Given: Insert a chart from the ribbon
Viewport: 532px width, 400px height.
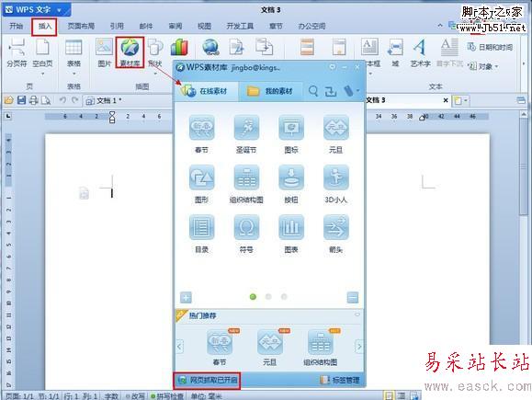Looking at the screenshot, I should (179, 47).
